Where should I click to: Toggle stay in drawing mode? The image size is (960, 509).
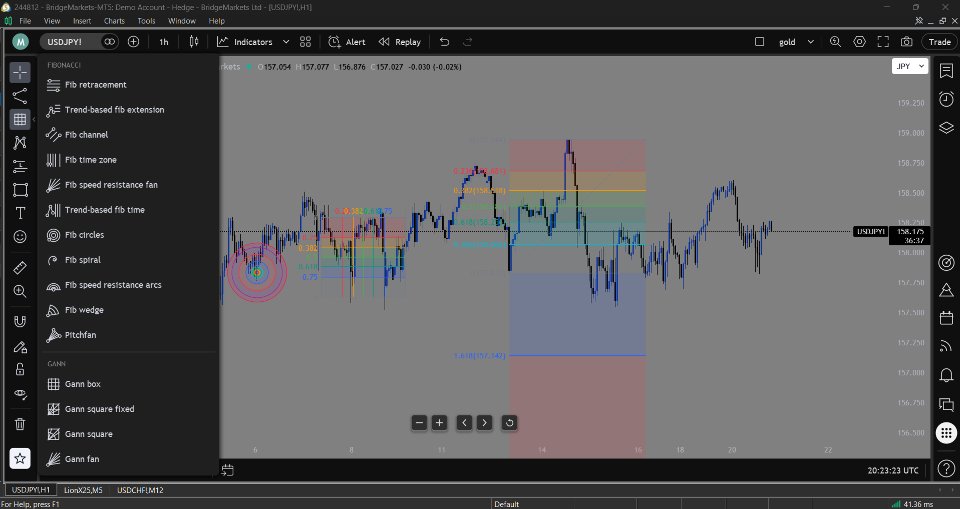(20, 347)
